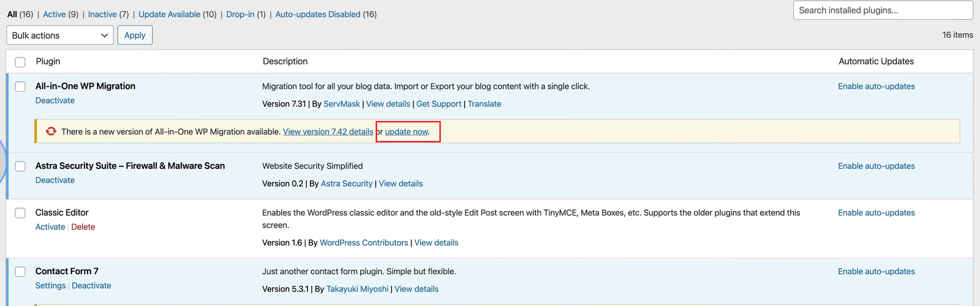The height and width of the screenshot is (306, 980).
Task: View details of All-in-One WP Migration
Action: point(388,104)
